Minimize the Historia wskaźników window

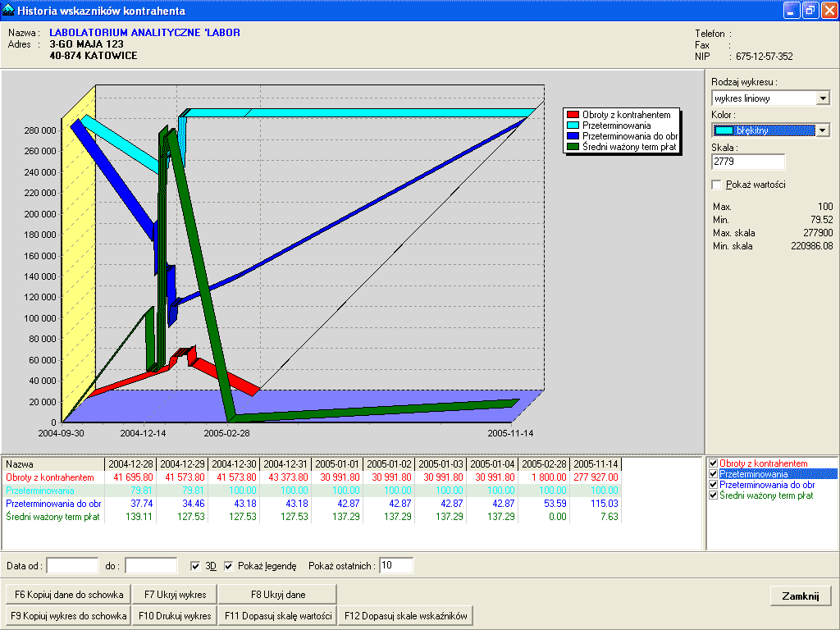point(792,11)
